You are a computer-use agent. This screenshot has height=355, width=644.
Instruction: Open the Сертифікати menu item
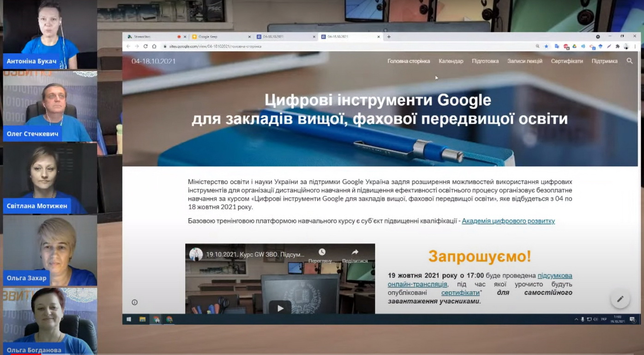[x=567, y=61]
